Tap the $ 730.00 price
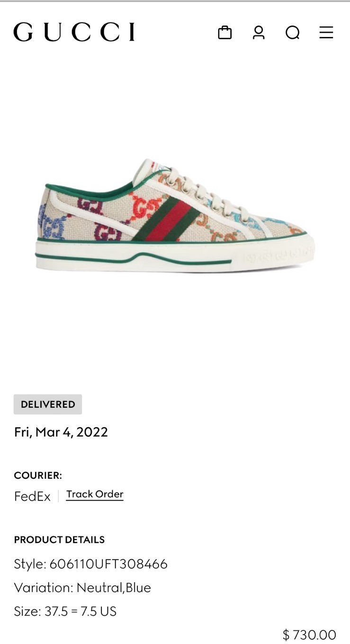The height and width of the screenshot is (644, 350). click(x=309, y=635)
